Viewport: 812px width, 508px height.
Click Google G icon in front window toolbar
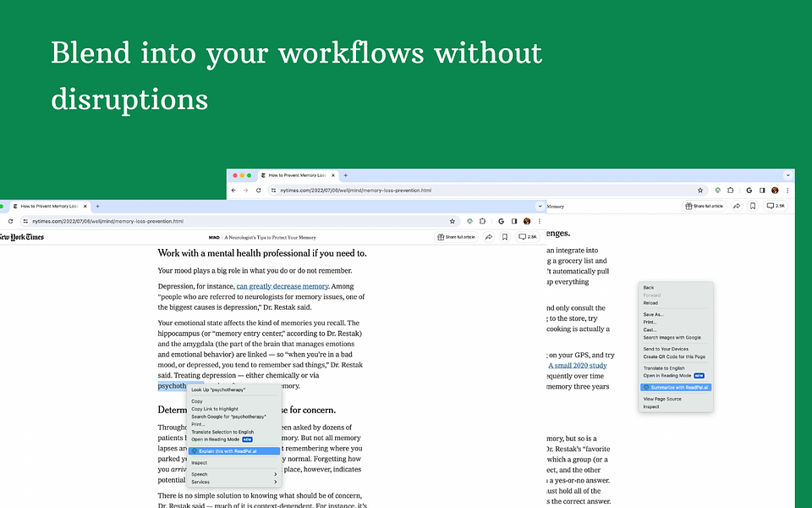point(501,221)
